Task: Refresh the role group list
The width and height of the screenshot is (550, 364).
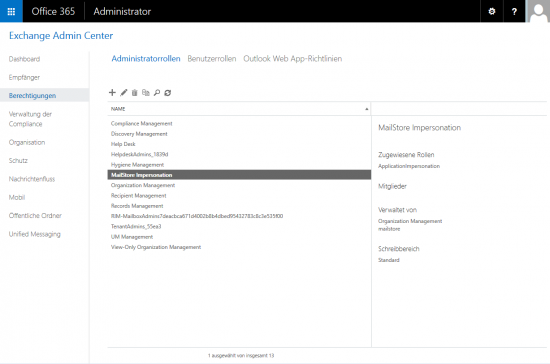Action: (168, 93)
